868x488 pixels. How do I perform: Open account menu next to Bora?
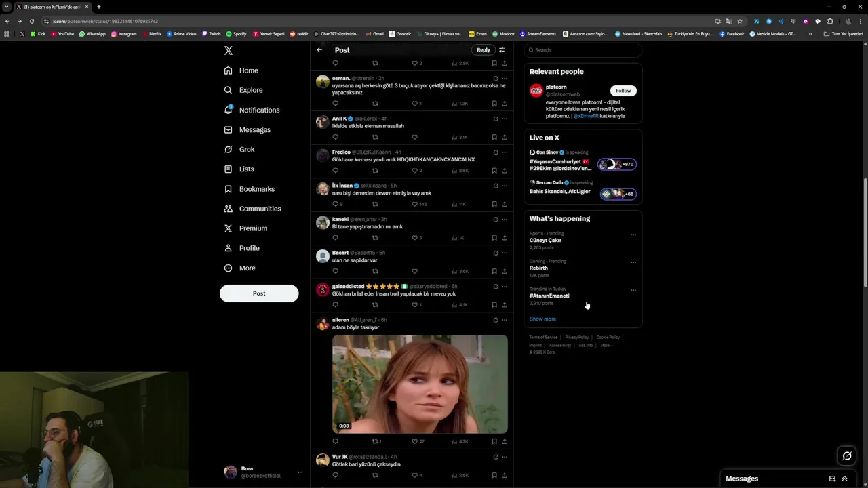pyautogui.click(x=300, y=472)
